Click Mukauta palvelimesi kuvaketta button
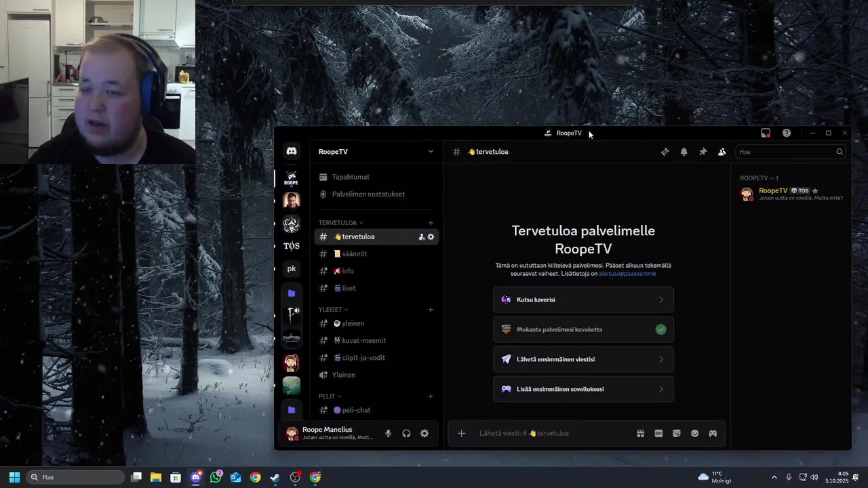 pyautogui.click(x=583, y=329)
